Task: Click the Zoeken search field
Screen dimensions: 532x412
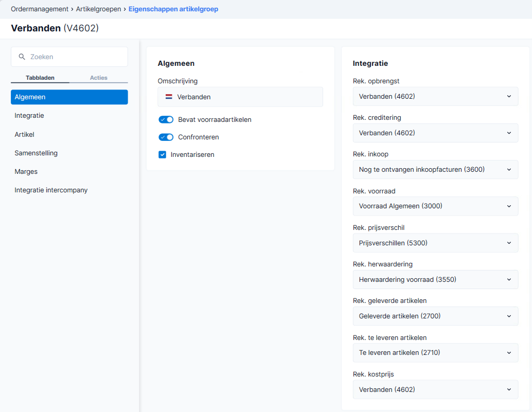Action: click(69, 57)
